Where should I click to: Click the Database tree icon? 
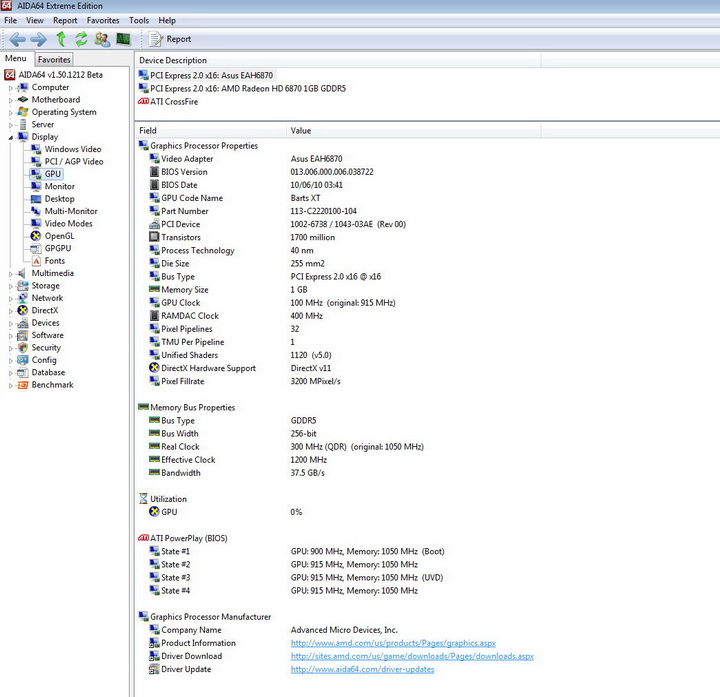point(22,372)
